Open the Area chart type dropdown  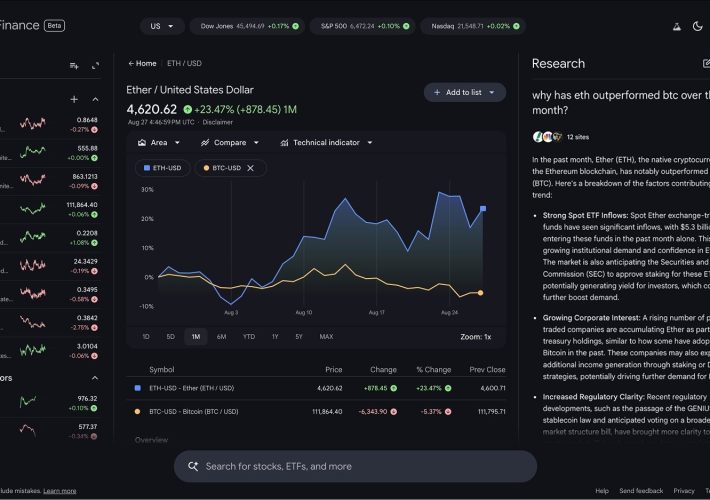158,143
